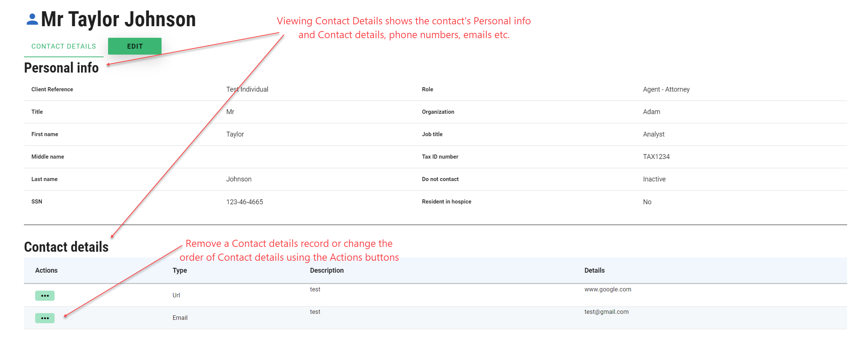Click the Do not contact value Inactive
868x349 pixels.
point(654,179)
